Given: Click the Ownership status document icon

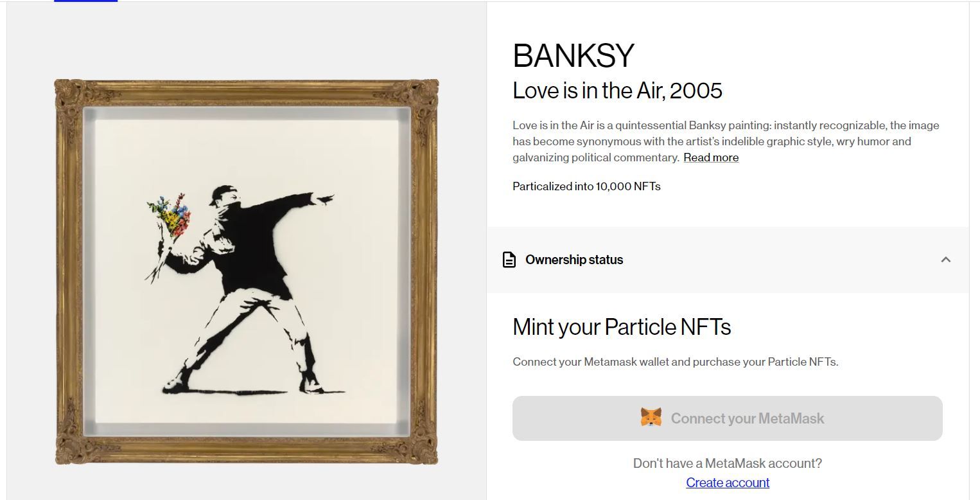Looking at the screenshot, I should [509, 260].
